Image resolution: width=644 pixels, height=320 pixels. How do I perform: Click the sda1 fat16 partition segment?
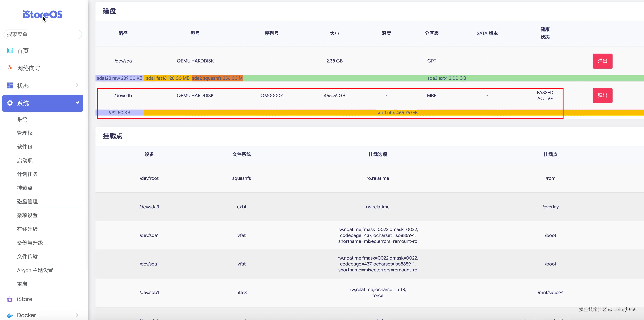pyautogui.click(x=167, y=78)
